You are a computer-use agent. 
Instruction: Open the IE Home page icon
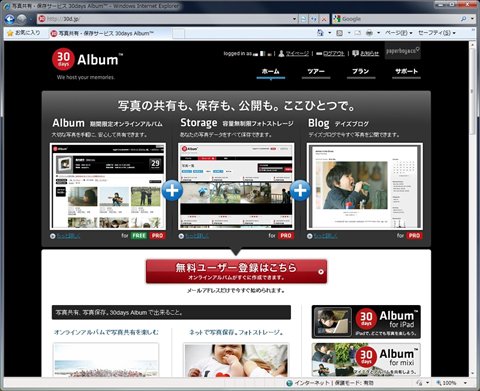pos(320,33)
